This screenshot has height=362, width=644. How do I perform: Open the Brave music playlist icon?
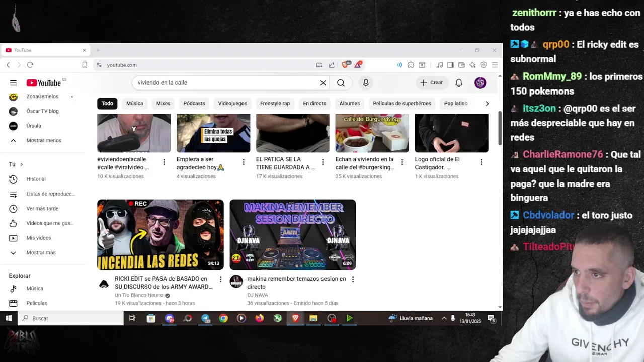coord(440,65)
